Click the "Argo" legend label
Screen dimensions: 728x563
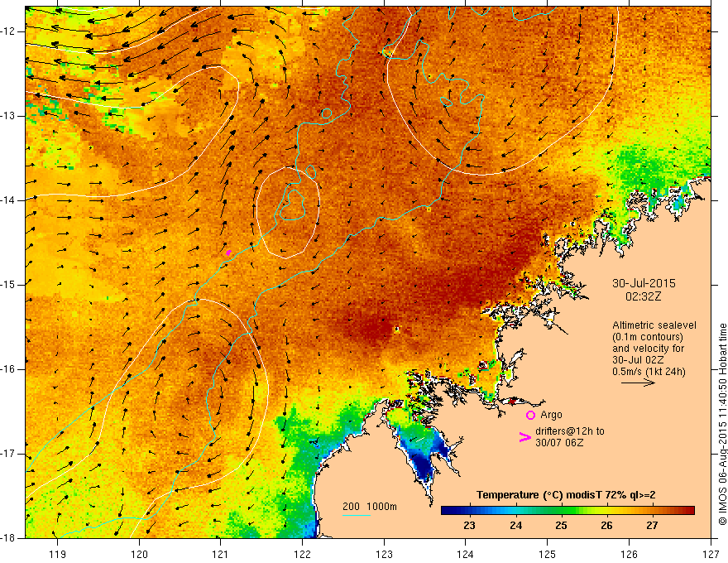tap(551, 415)
